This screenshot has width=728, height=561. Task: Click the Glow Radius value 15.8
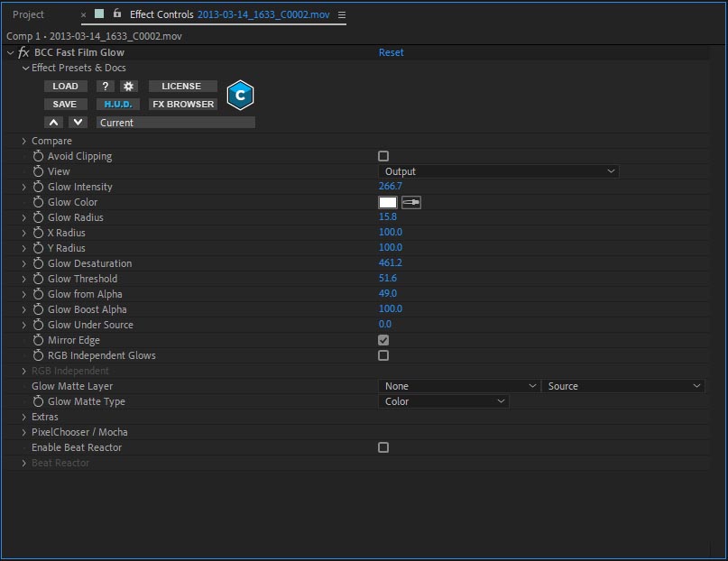pyautogui.click(x=388, y=216)
